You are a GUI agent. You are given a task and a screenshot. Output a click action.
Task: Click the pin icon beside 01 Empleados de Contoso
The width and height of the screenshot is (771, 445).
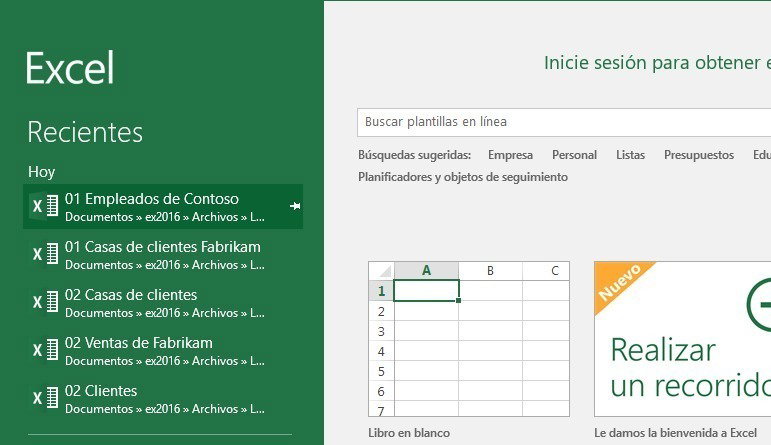pos(295,206)
